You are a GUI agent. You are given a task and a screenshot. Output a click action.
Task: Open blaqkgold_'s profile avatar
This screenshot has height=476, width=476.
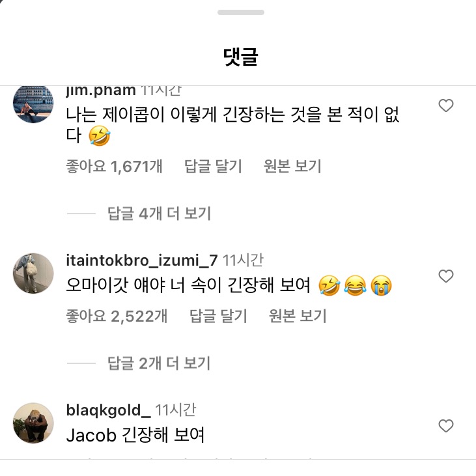(x=33, y=423)
